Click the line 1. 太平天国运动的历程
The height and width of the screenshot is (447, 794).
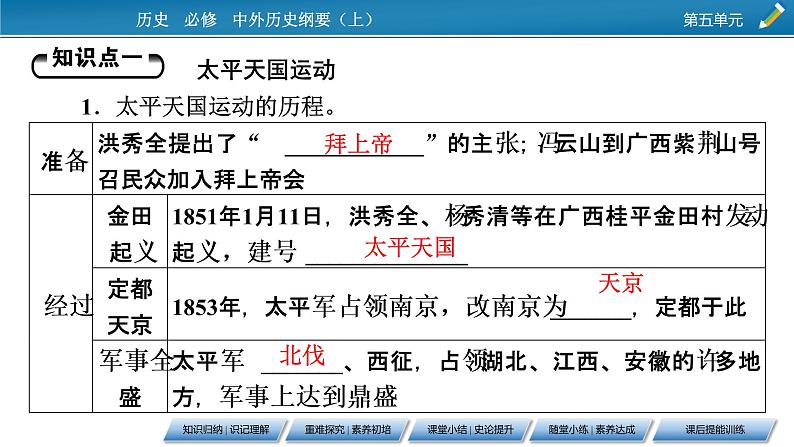[x=208, y=106]
